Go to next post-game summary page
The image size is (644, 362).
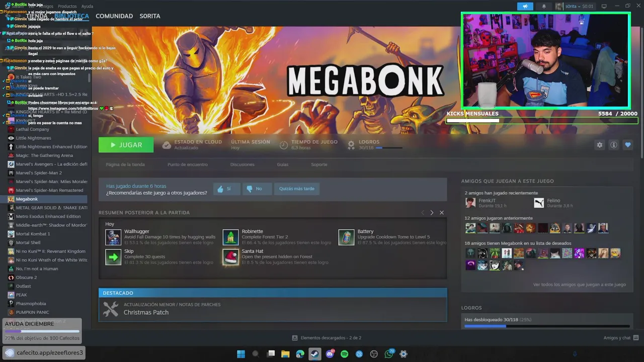coord(432,213)
